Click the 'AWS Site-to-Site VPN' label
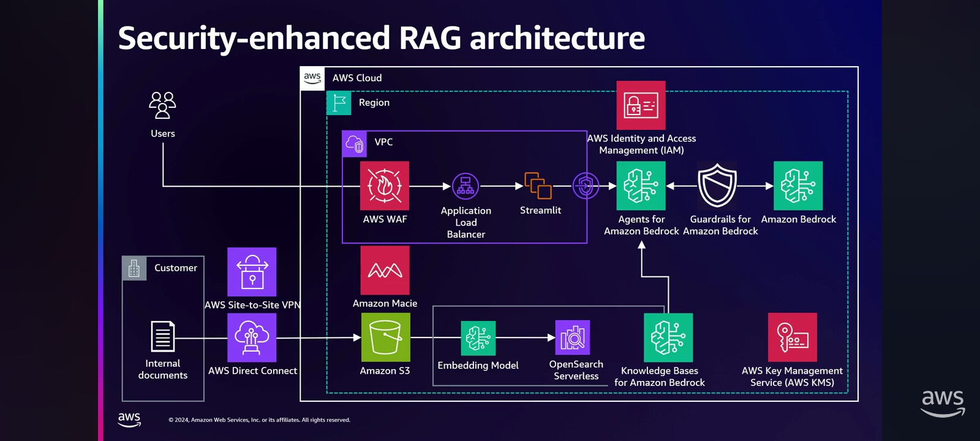 click(252, 305)
